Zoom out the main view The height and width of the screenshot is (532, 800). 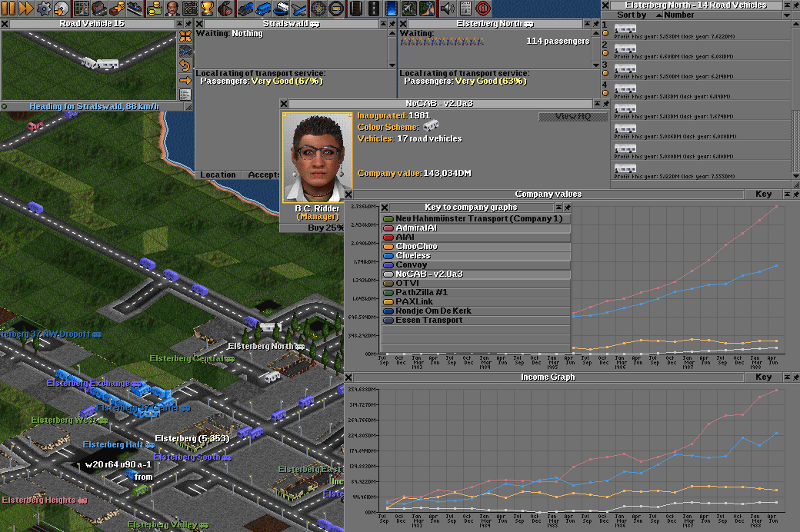(336, 8)
